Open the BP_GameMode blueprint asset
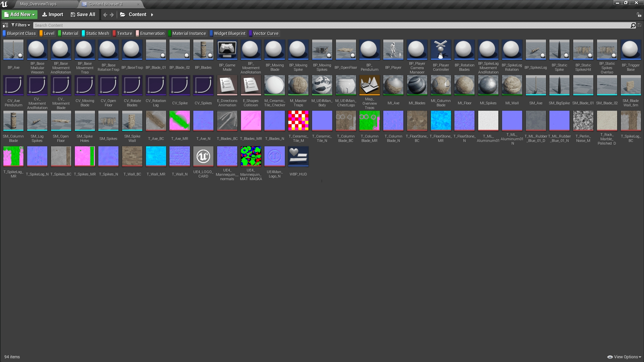644x362 pixels. tap(227, 50)
